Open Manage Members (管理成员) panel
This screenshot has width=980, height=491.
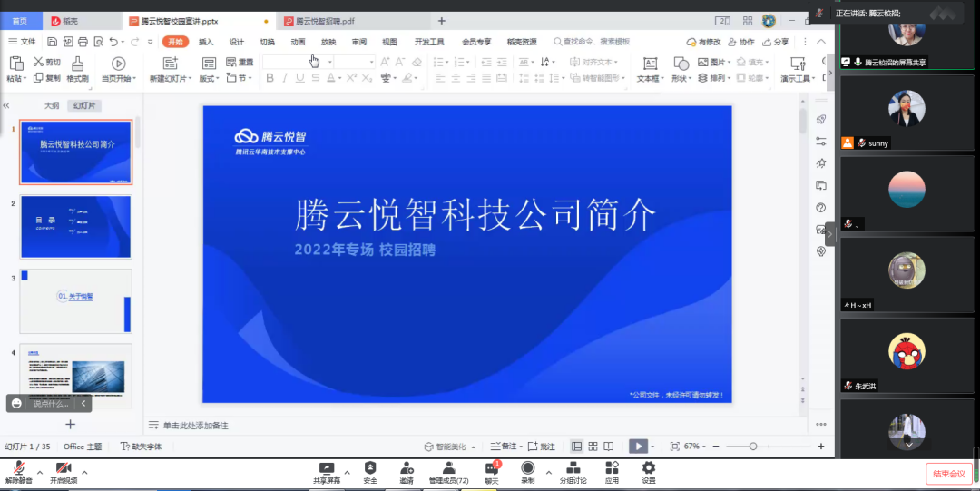pyautogui.click(x=449, y=473)
